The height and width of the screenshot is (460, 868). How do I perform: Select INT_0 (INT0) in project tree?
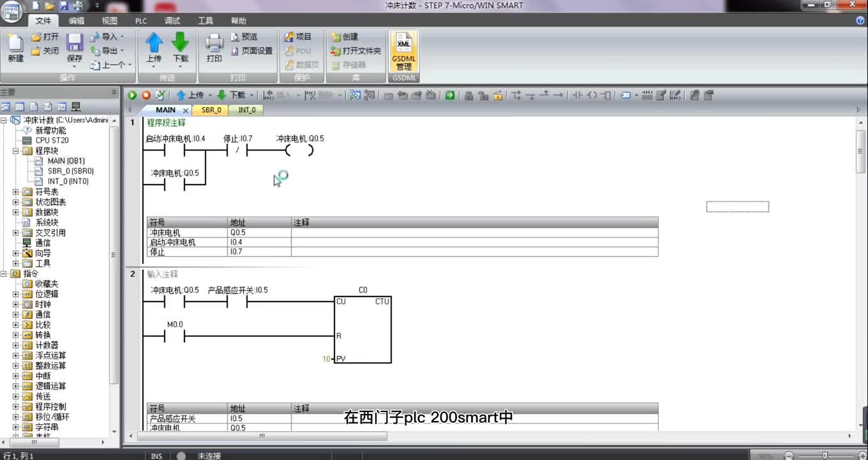(x=68, y=181)
